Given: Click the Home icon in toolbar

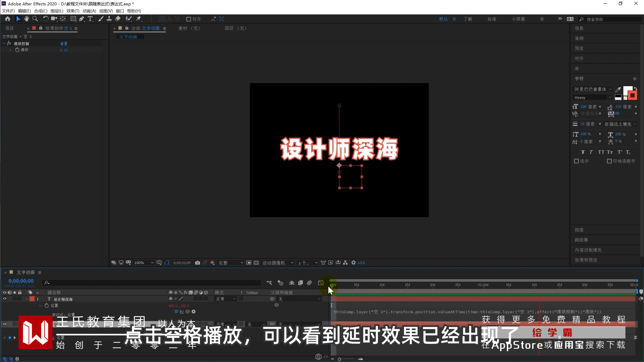Looking at the screenshot, I should 8,19.
